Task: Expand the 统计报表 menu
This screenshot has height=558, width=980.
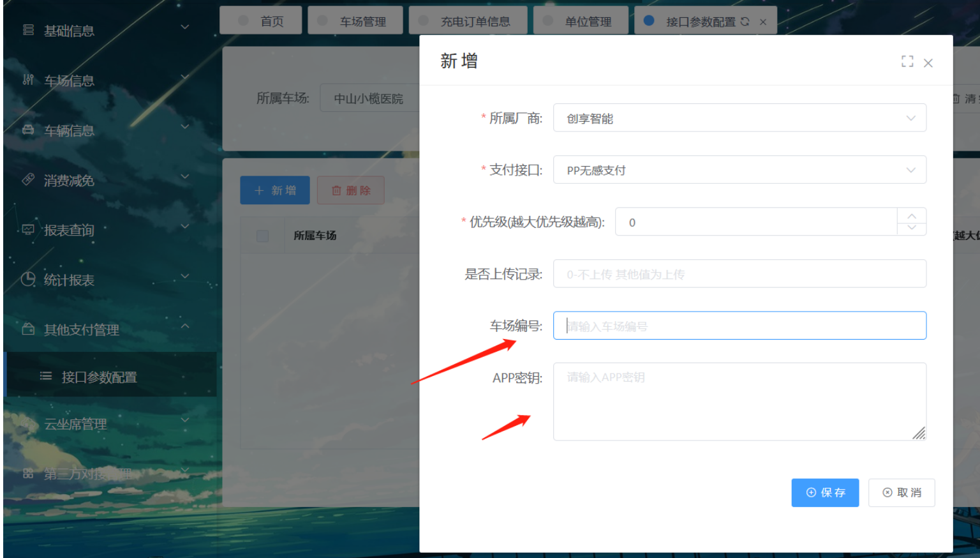Action: 185,276
